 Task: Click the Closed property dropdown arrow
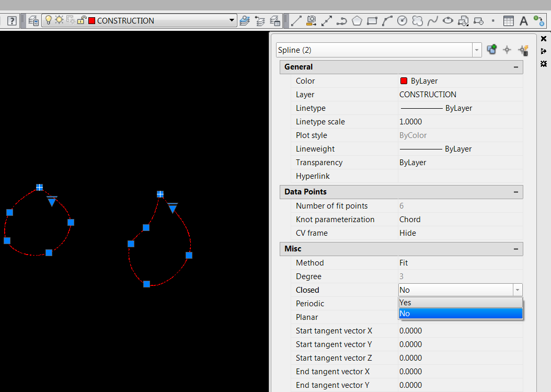pos(517,290)
